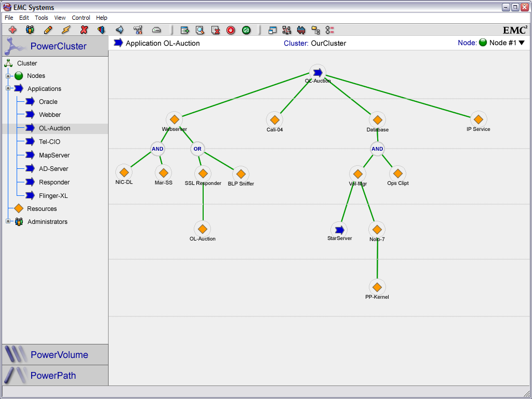Click the lightning bolt toolbar icon
The height and width of the screenshot is (399, 532).
[x=66, y=30]
